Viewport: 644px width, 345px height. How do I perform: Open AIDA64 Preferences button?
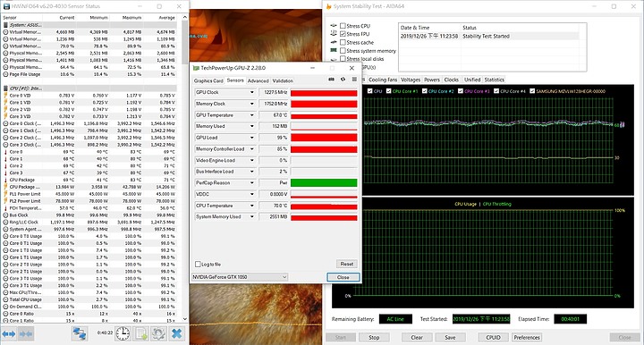tap(527, 337)
